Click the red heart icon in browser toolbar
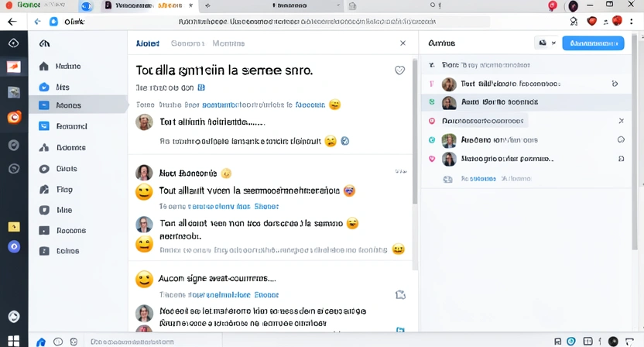Image resolution: width=644 pixels, height=347 pixels. coord(591,22)
